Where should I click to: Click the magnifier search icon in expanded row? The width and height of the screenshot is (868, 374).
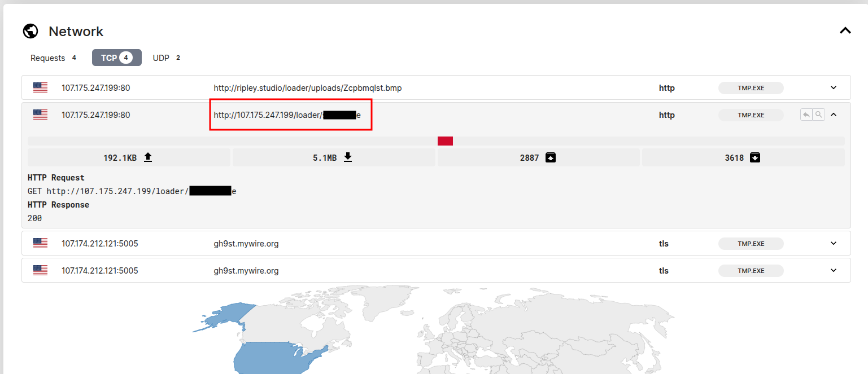click(818, 115)
